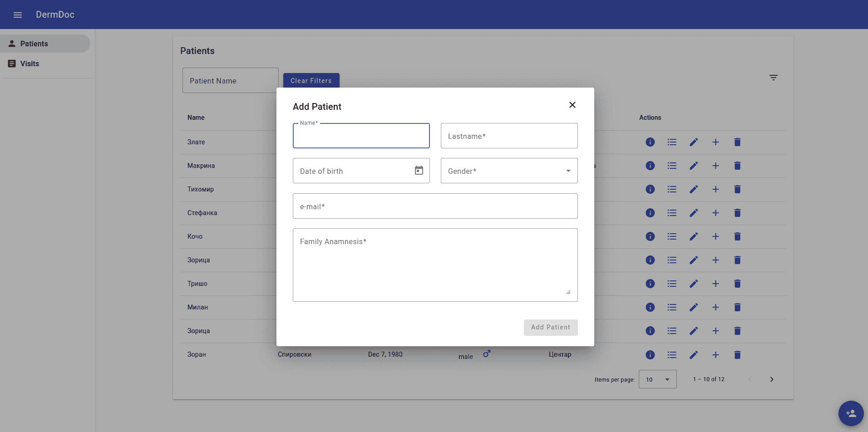The height and width of the screenshot is (432, 868).
Task: Edit patient Тихомир with pencil icon
Action: point(694,189)
